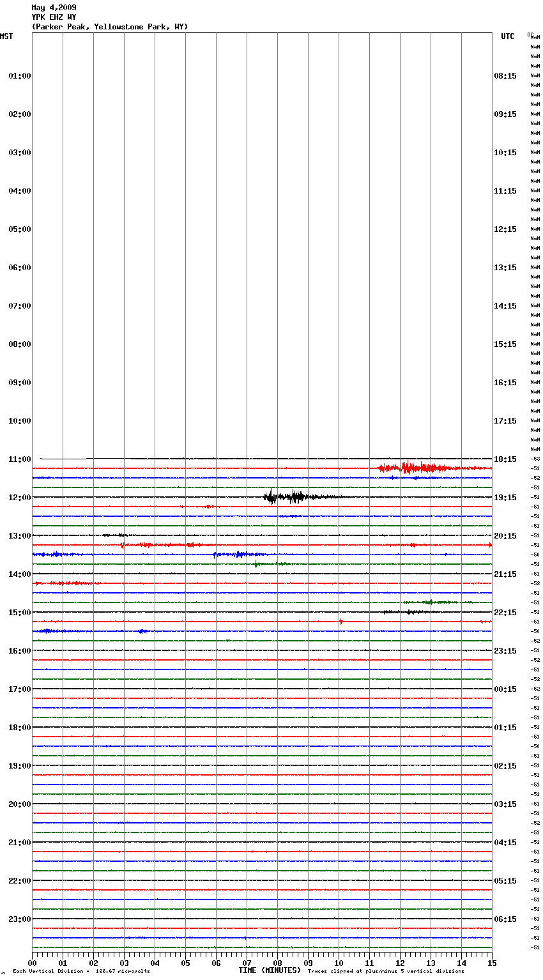Click the date heading 'May 4,2009'
The image size is (543, 980).
tap(54, 8)
